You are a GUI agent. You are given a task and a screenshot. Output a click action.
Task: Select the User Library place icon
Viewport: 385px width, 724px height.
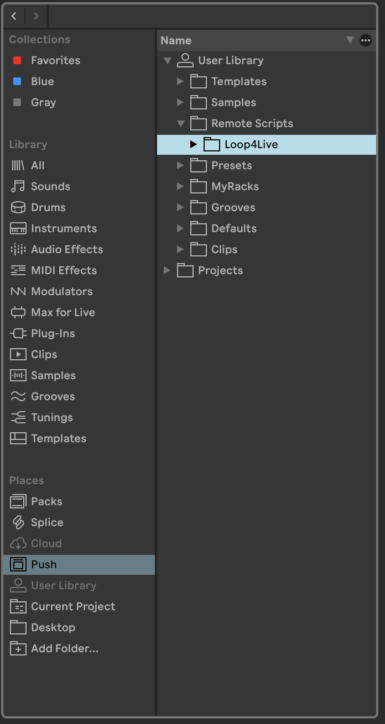coord(18,585)
